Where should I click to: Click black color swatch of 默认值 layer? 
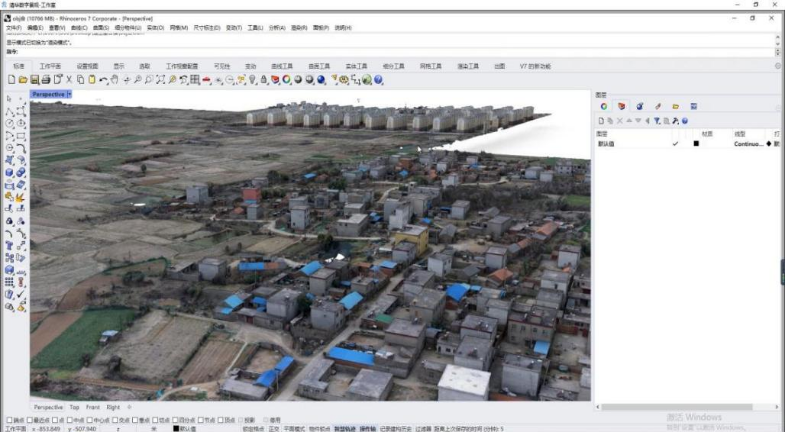pos(696,144)
